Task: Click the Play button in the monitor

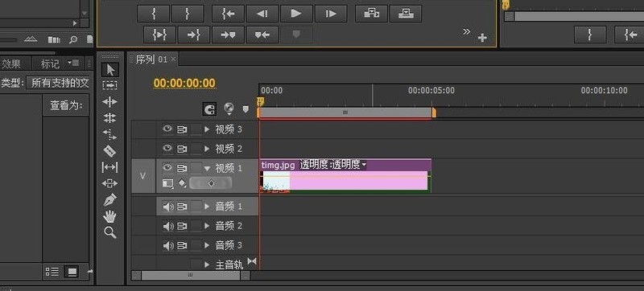Action: [296, 14]
